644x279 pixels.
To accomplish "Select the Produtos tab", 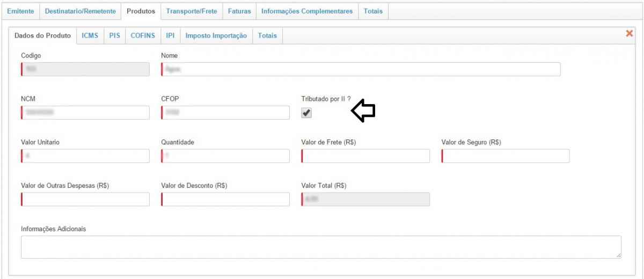I will coord(141,11).
